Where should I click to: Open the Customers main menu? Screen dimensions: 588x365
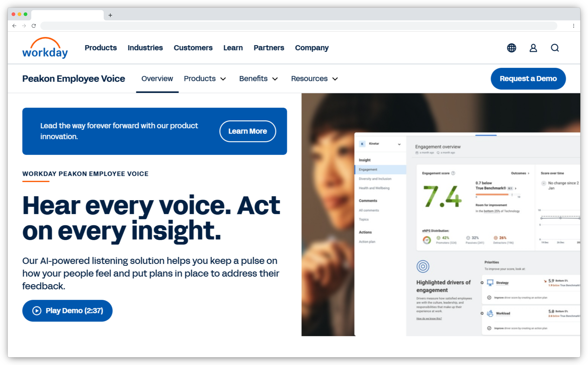tap(193, 48)
